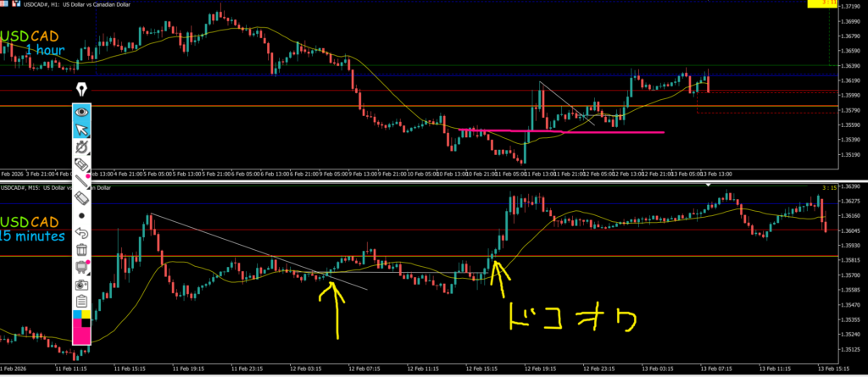868x377 pixels.
Task: Pick the cyan color swatch
Action: 77,314
